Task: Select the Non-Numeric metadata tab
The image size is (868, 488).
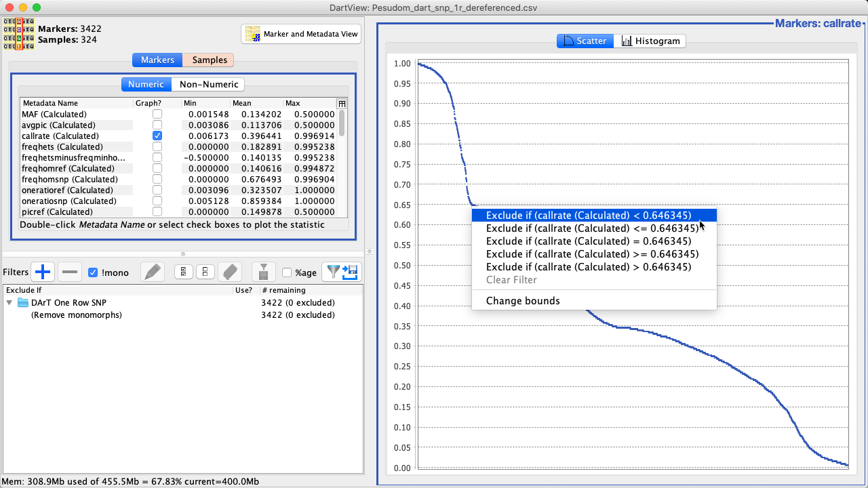Action: click(208, 84)
